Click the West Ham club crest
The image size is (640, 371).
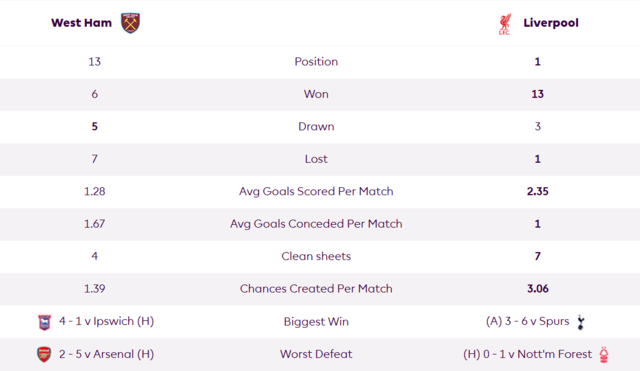(131, 23)
